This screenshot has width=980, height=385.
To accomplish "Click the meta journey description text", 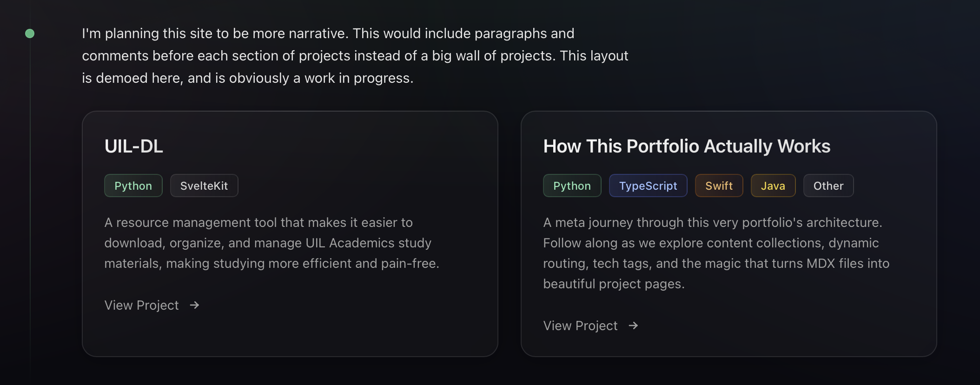I will tap(716, 253).
